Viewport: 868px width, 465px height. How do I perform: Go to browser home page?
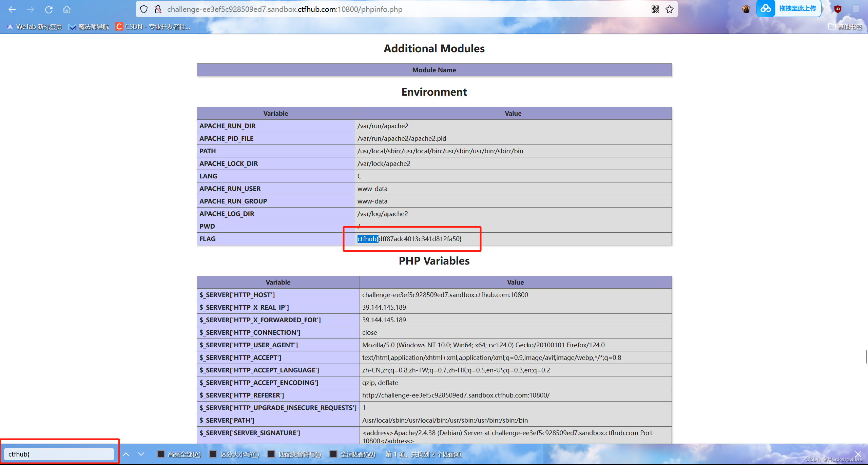pos(67,9)
